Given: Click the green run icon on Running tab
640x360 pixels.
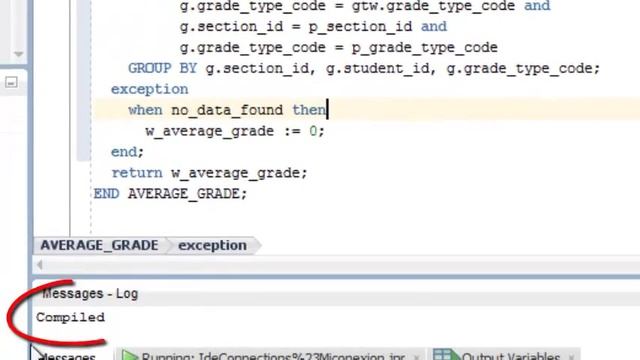Looking at the screenshot, I should [130, 355].
